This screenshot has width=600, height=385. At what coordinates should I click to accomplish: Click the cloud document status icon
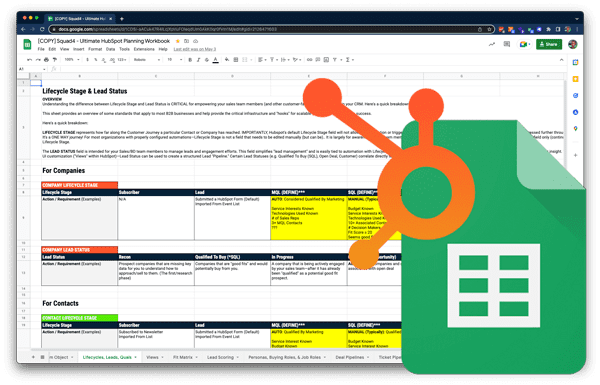click(195, 41)
